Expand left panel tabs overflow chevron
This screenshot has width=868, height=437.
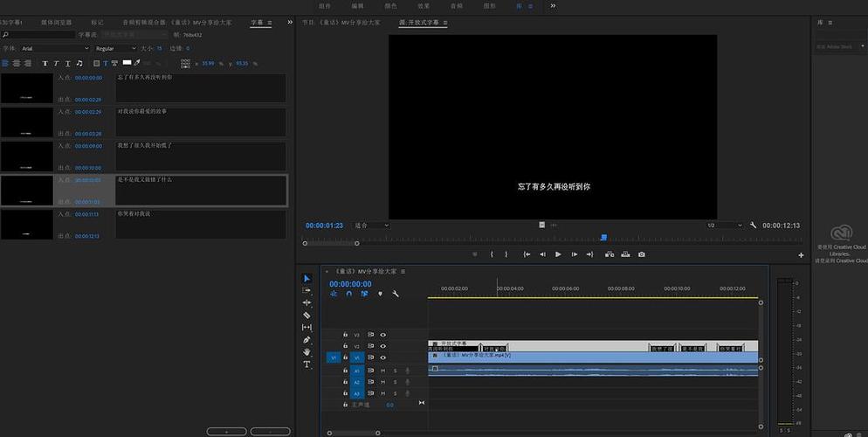click(290, 22)
